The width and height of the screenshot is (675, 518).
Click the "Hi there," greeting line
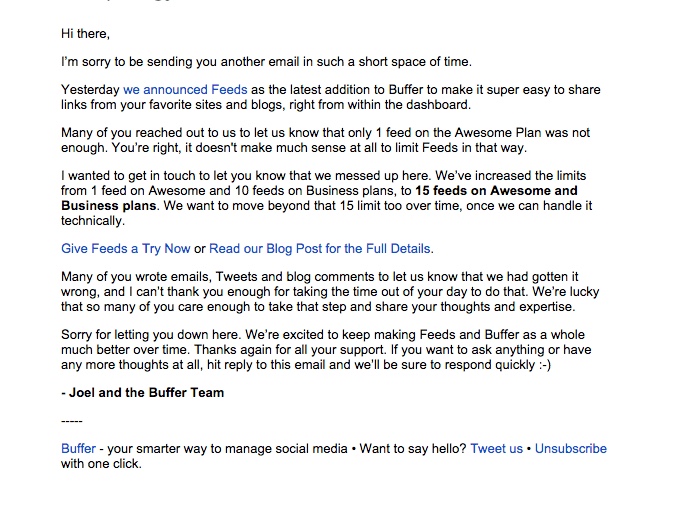click(88, 34)
